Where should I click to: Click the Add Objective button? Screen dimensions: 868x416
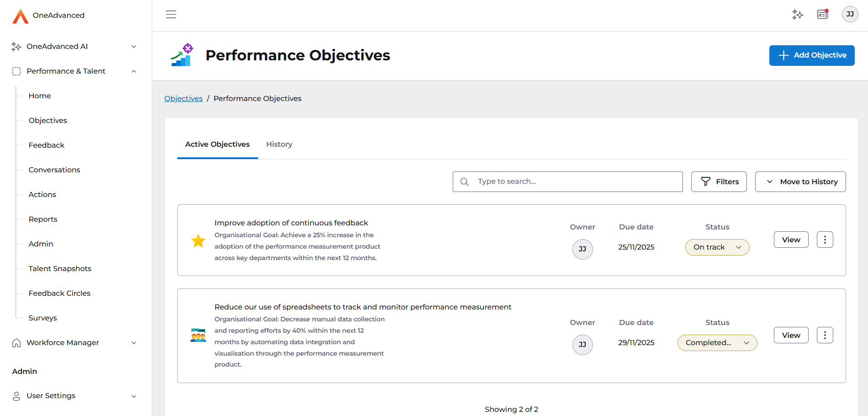[x=811, y=55]
